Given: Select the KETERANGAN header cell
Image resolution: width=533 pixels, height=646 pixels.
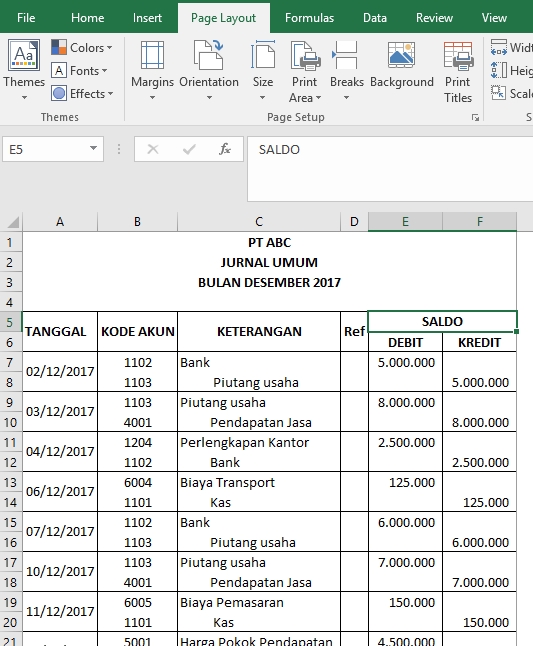Looking at the screenshot, I should (x=259, y=332).
